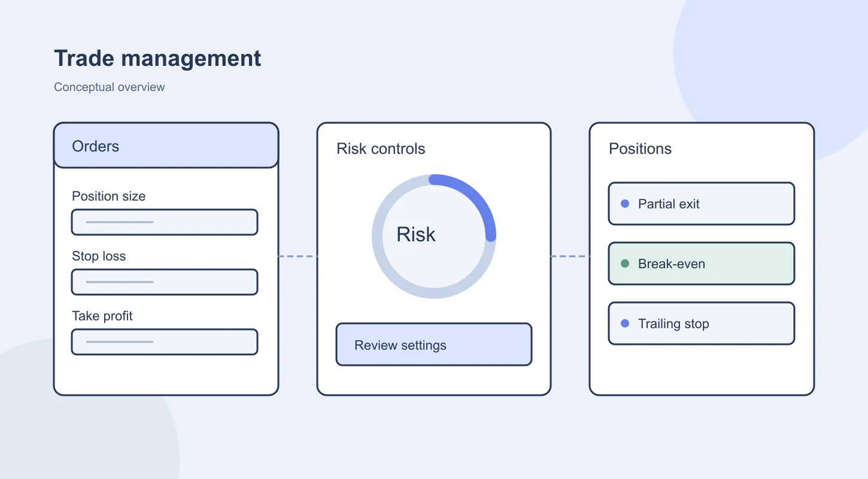Click the Trade management title
The width and height of the screenshot is (868, 479).
pos(157,58)
